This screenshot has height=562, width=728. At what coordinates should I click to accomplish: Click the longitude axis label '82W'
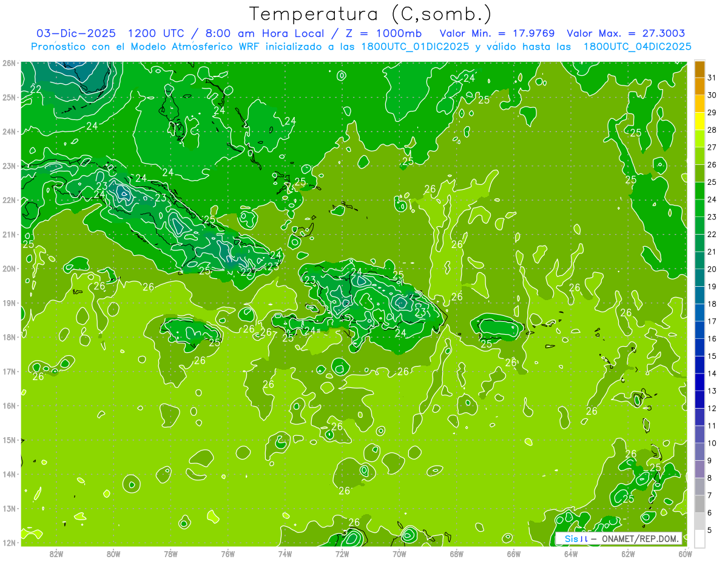point(56,554)
